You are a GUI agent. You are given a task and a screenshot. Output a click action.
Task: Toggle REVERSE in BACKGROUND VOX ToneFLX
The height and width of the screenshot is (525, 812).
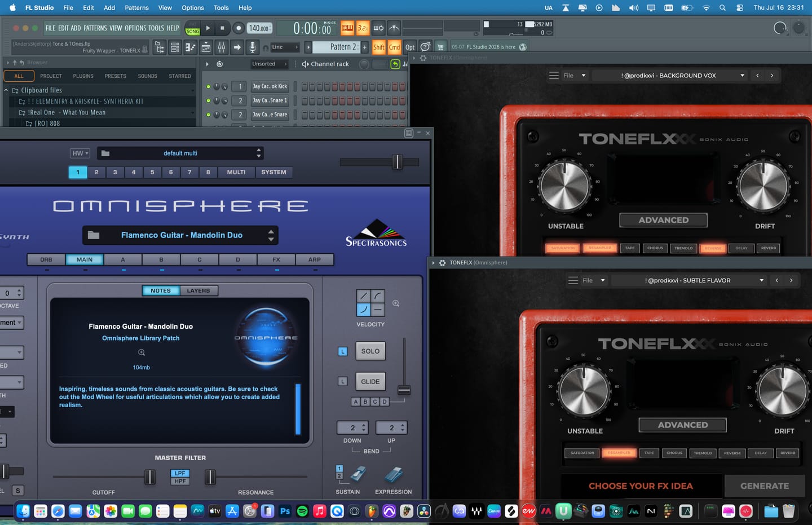(713, 248)
